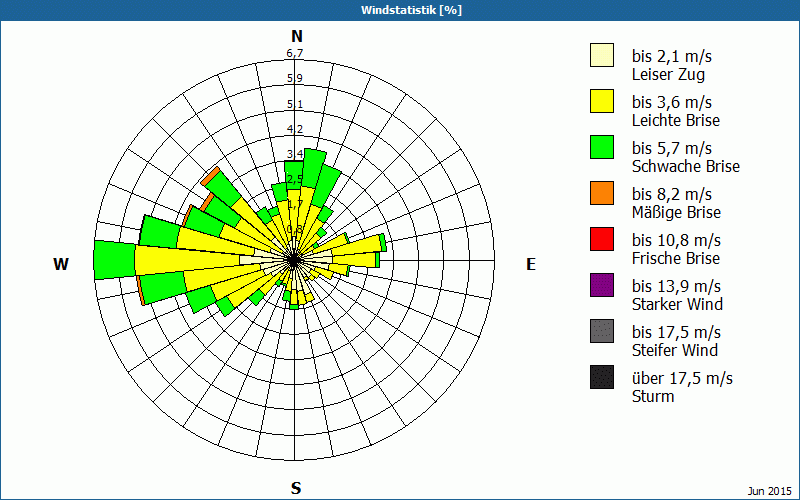
Task: Click the center point of the wind rose
Action: (294, 261)
